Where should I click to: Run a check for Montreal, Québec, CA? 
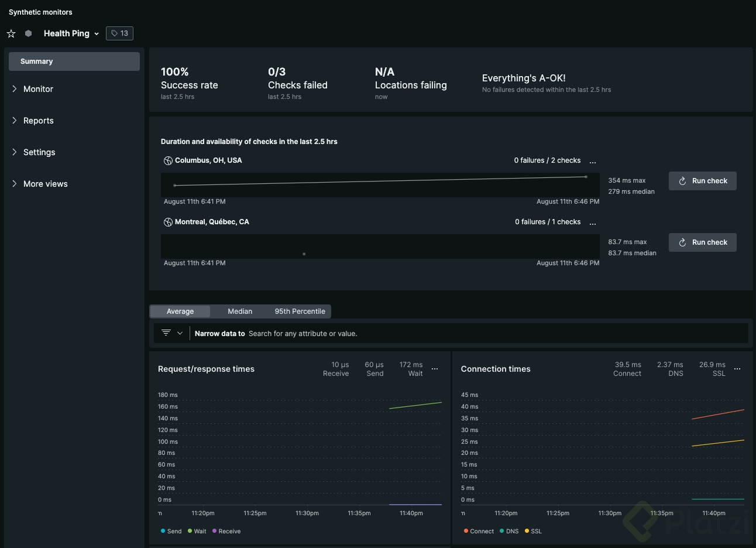pos(703,242)
